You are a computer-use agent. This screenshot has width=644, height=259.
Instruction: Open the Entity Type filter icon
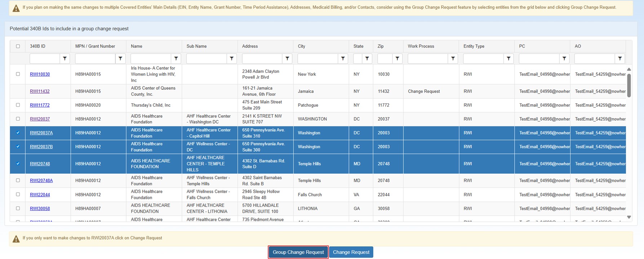(x=508, y=58)
